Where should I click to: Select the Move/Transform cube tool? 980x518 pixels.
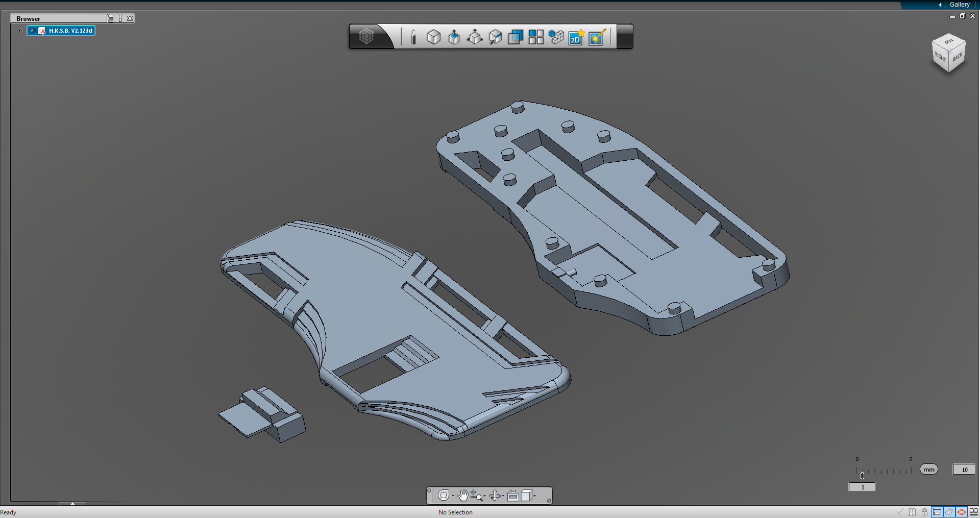tap(475, 37)
